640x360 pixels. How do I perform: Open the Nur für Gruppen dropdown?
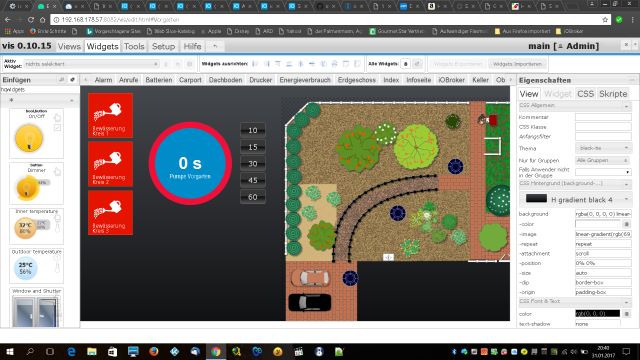coord(603,160)
